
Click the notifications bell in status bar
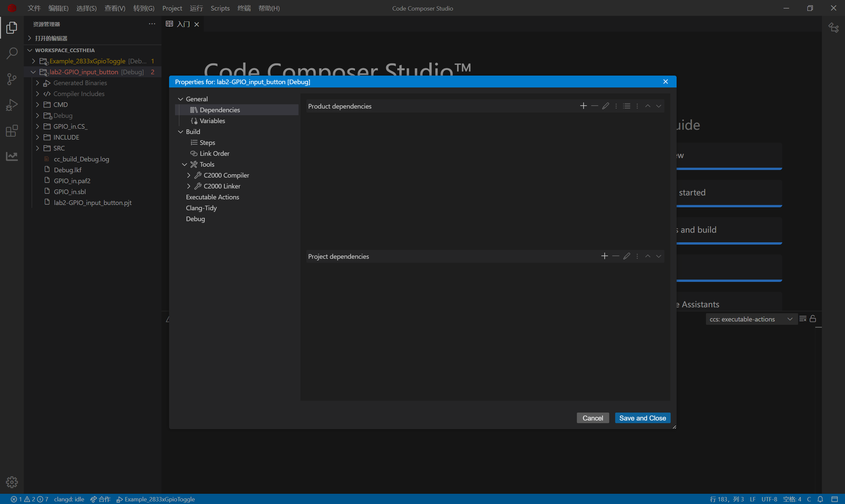(x=820, y=499)
